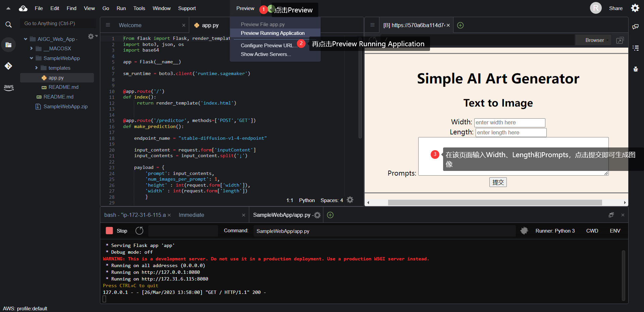
Task: Open the Source Control panel icon
Action: click(8, 66)
